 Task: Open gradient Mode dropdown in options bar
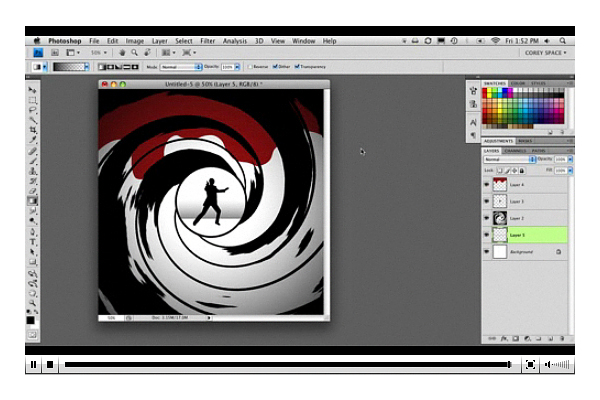click(x=181, y=67)
